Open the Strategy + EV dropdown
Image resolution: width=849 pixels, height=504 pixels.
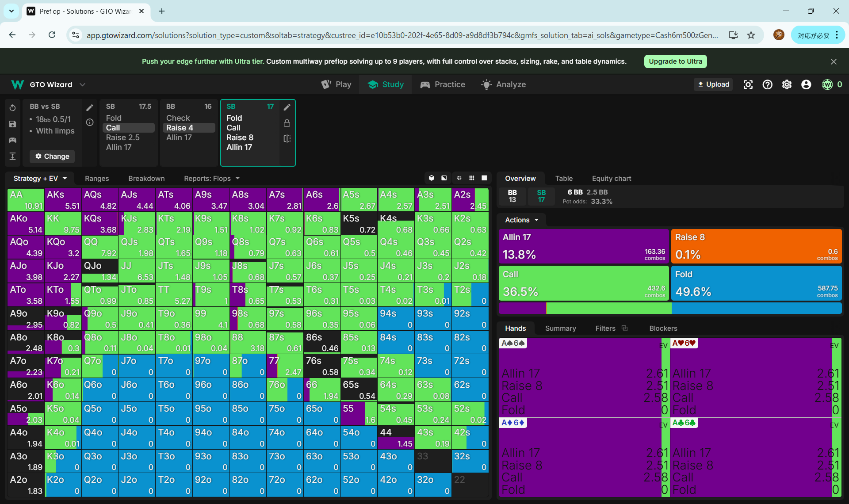(x=40, y=178)
